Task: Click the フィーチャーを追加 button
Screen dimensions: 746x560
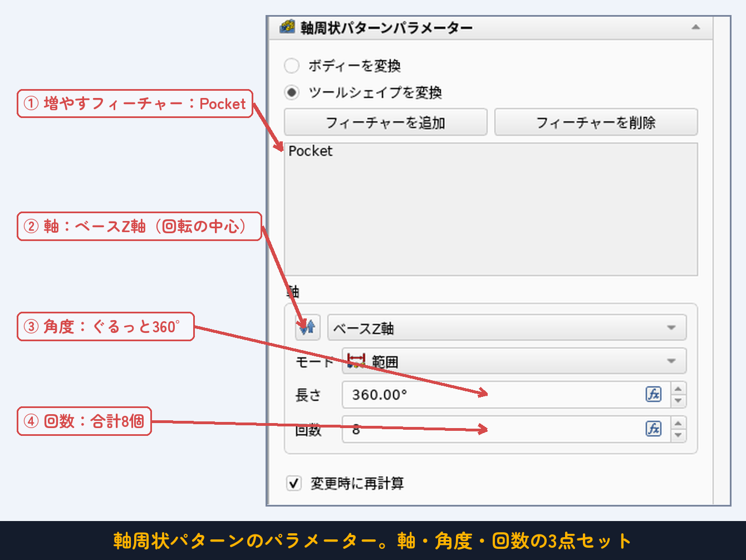Action: [x=385, y=122]
